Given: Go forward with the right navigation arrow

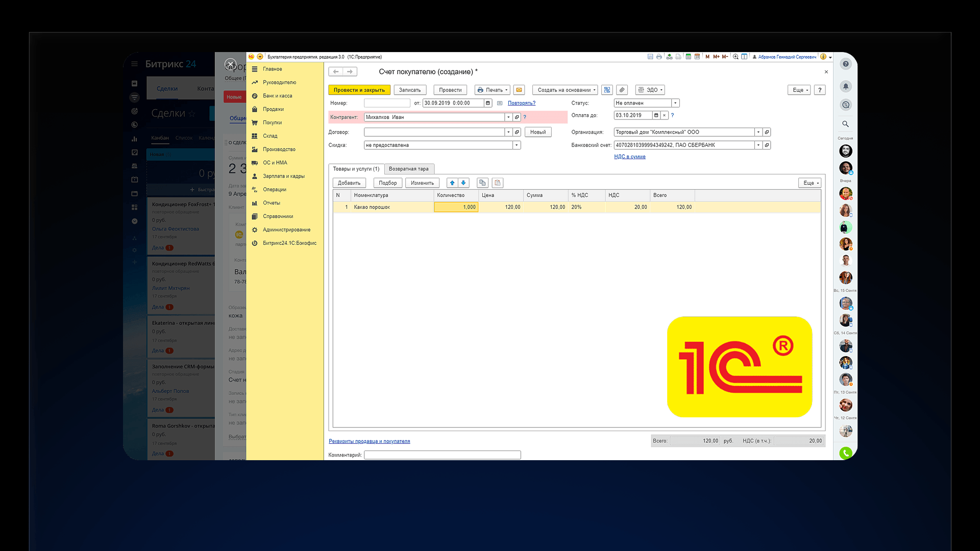Looking at the screenshot, I should (x=350, y=72).
